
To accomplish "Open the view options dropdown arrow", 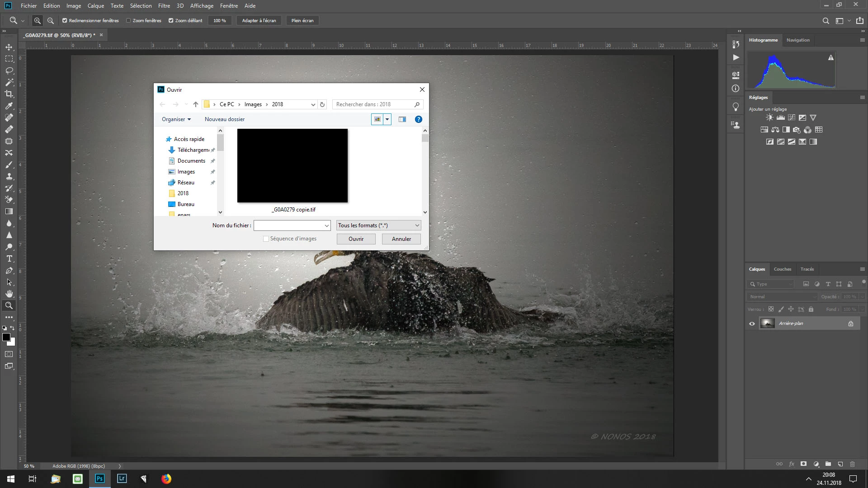I will click(x=387, y=119).
